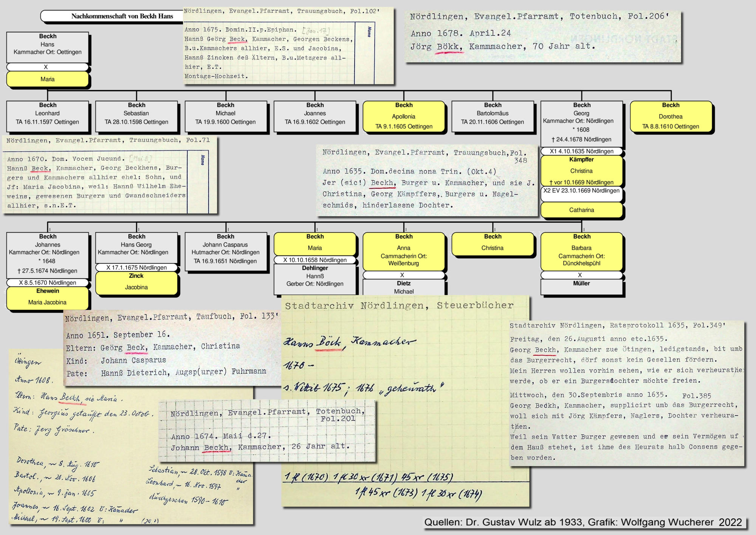Select the yellow Beckh Dorothea box
Viewport: 756px width, 535px height.
tap(671, 116)
